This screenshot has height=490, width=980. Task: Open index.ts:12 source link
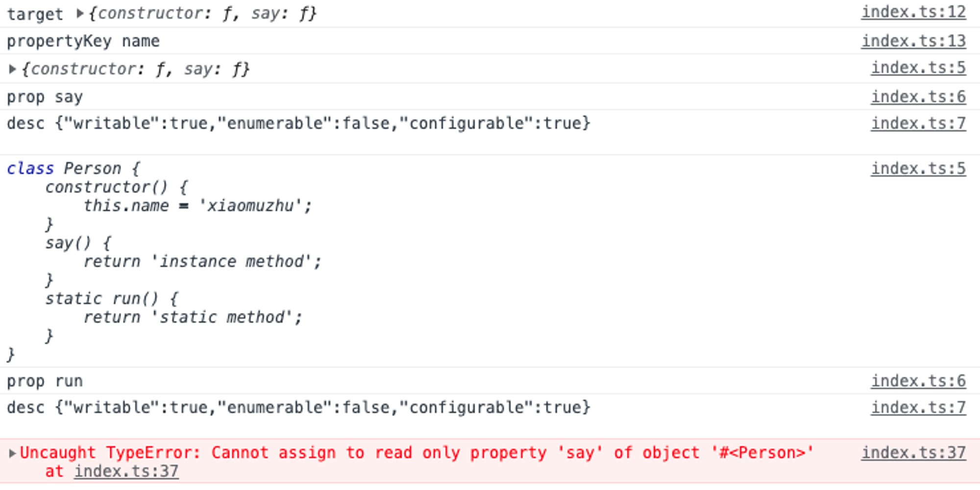click(x=914, y=12)
